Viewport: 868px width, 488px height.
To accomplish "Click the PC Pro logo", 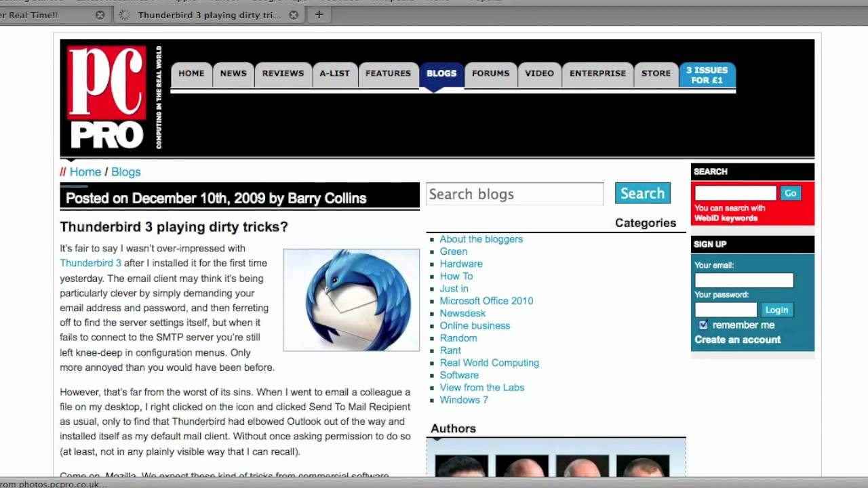I will pos(107,98).
